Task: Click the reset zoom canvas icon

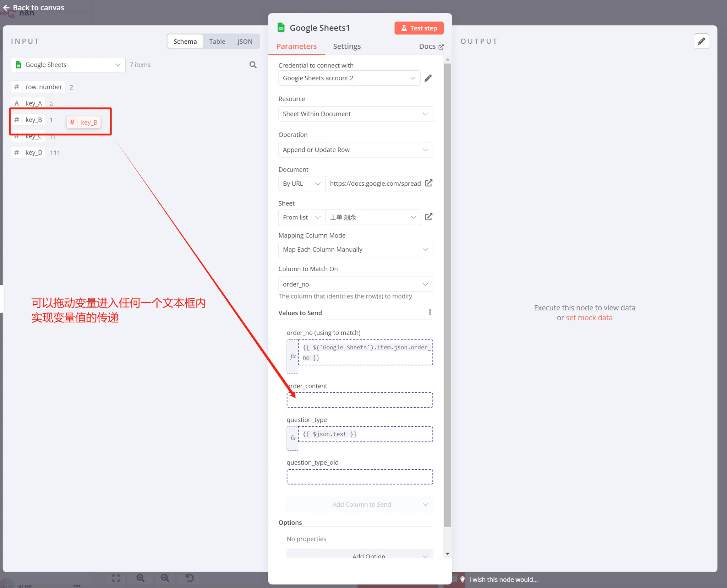Action: tap(190, 578)
